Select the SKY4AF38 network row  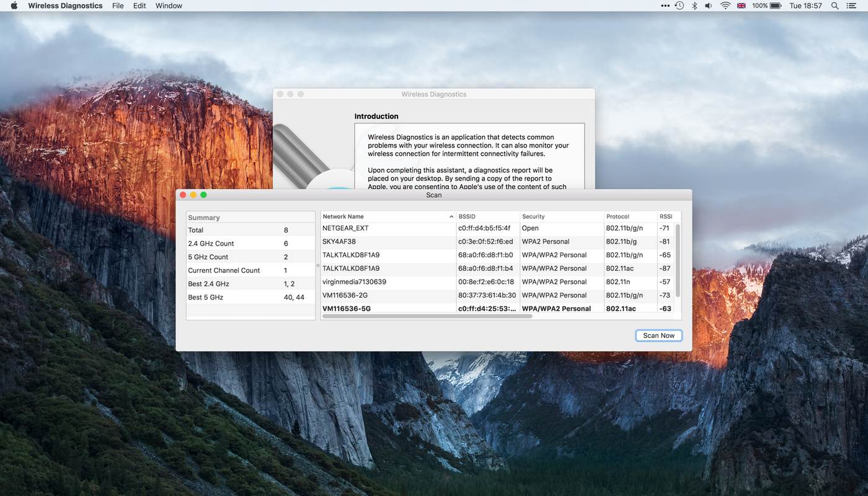pos(497,242)
